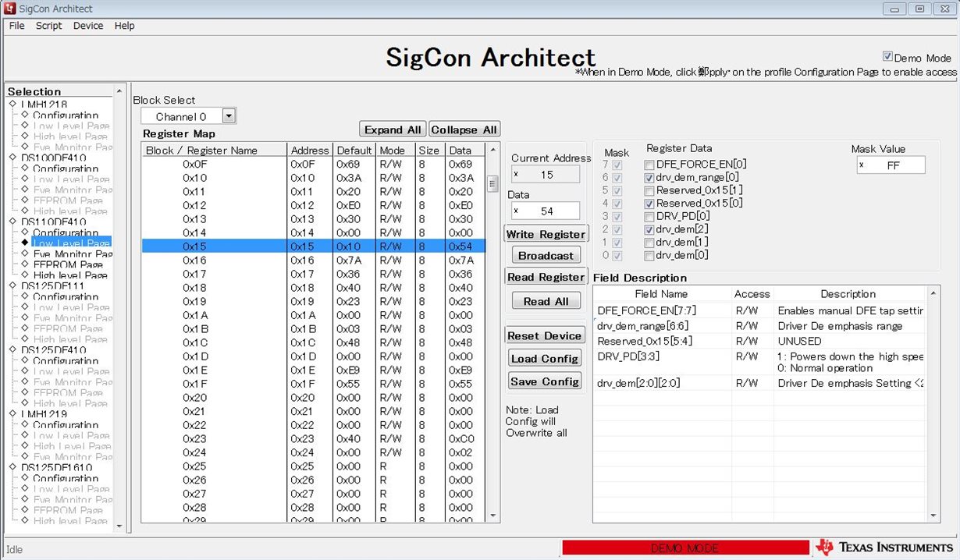Collapse the DS125DF1610 device node

12,467
